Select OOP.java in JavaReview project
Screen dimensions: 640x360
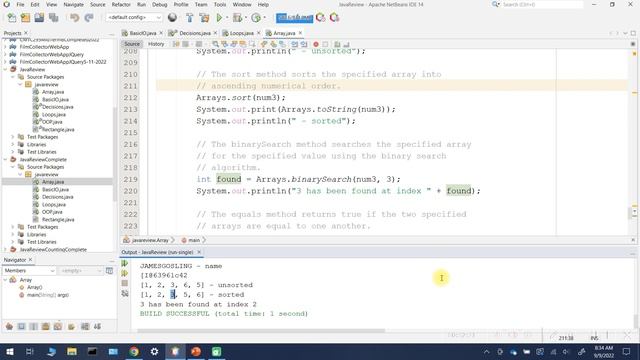[x=52, y=122]
